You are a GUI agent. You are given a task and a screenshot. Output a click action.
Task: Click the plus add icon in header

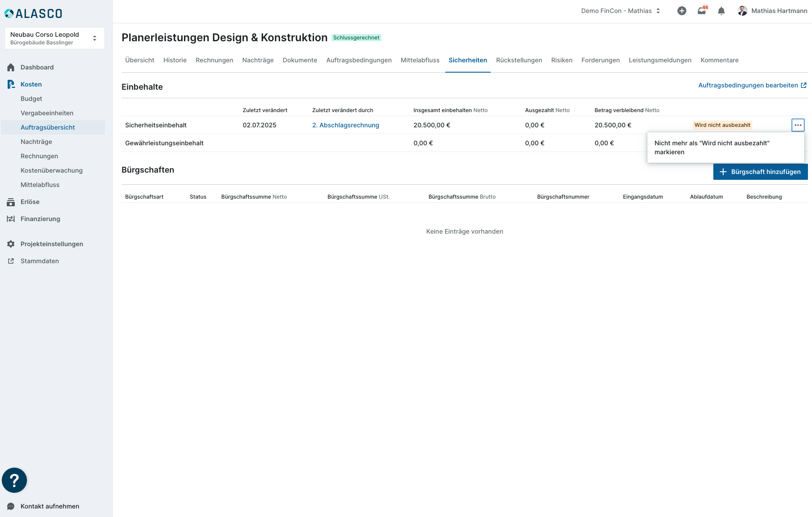681,11
